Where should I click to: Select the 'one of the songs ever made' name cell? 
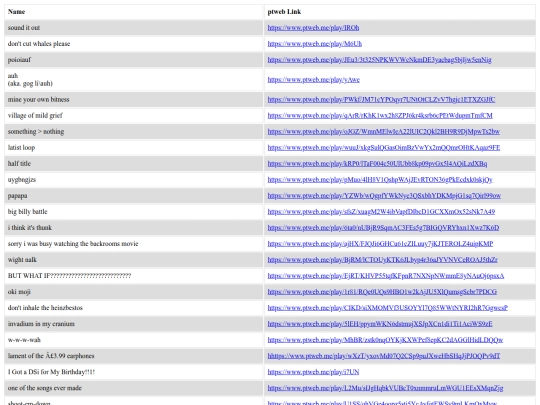click(x=134, y=388)
